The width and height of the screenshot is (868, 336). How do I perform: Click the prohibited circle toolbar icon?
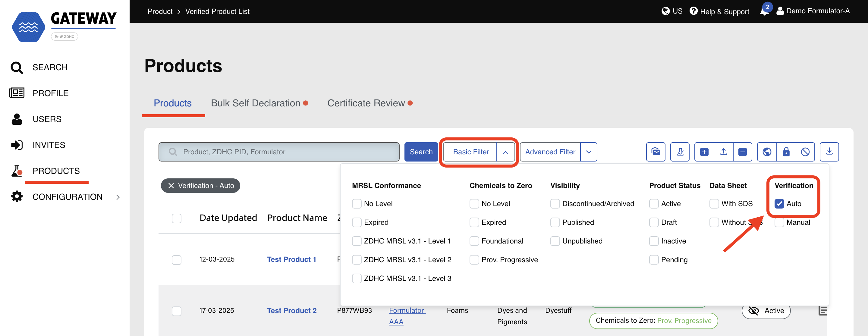point(805,152)
